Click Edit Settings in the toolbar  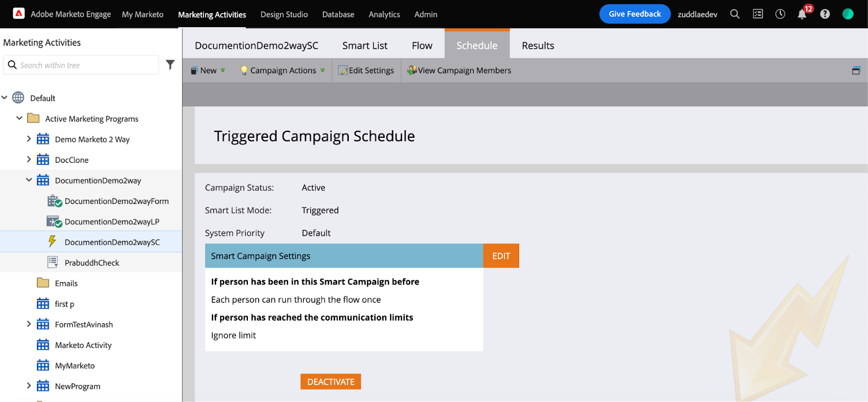coord(366,71)
